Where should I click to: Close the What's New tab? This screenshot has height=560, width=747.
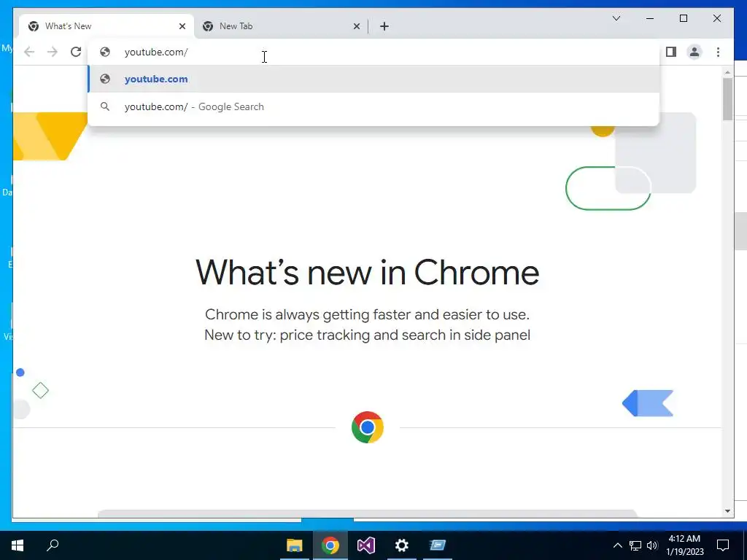click(x=182, y=26)
